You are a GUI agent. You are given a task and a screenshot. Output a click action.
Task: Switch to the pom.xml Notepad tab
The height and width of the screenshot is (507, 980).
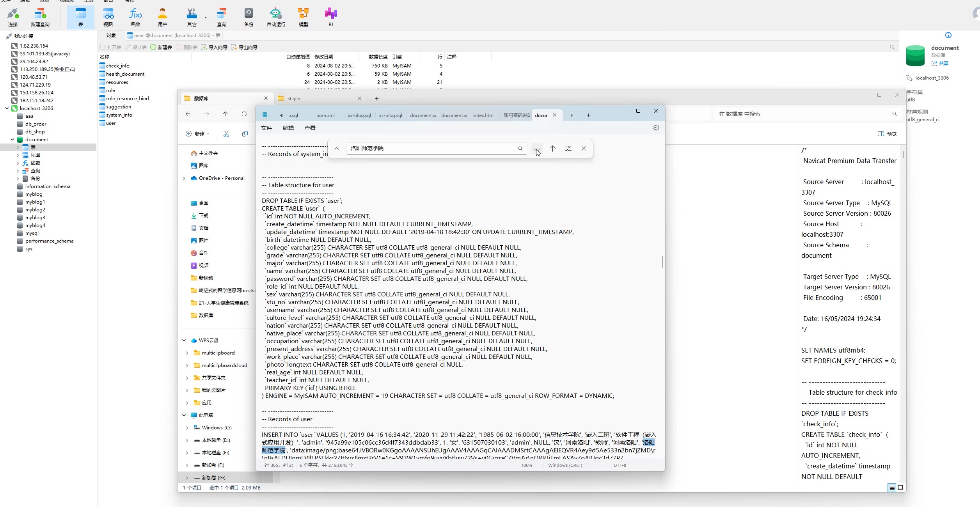(325, 115)
